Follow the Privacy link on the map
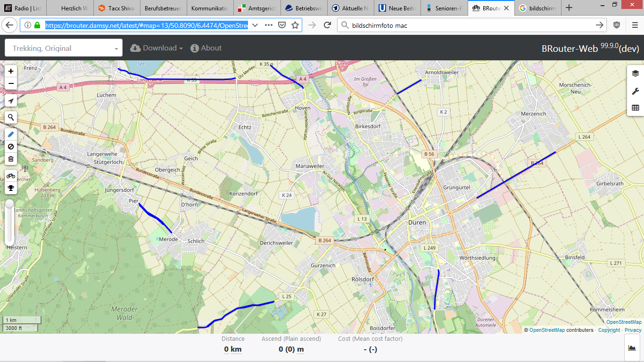Image resolution: width=644 pixels, height=362 pixels. point(633,330)
